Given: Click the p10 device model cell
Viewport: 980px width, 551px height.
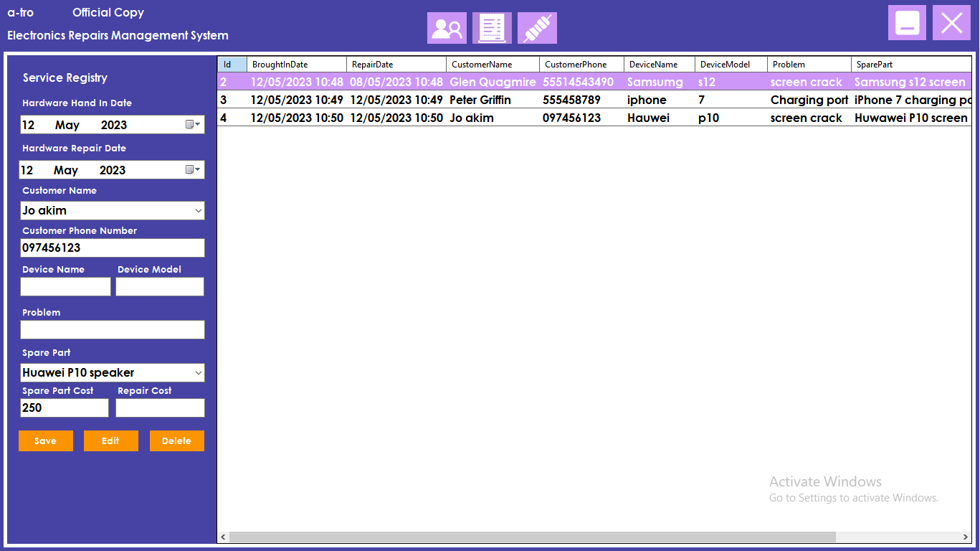Looking at the screenshot, I should [731, 118].
